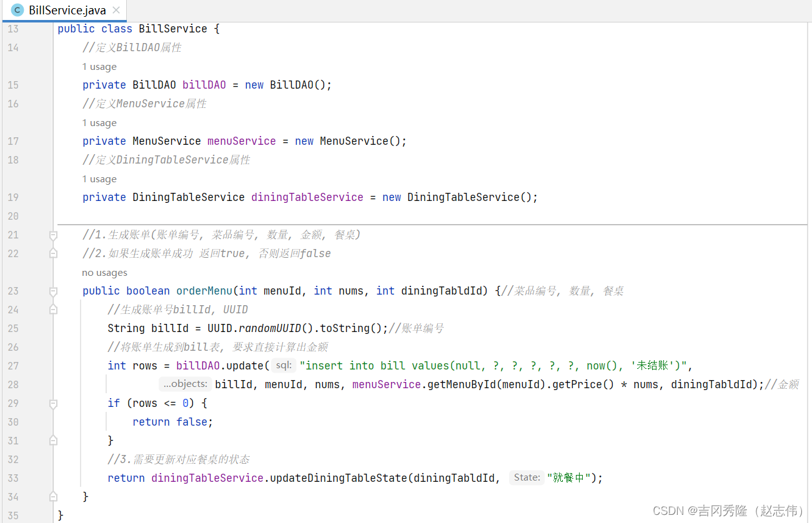
Task: Toggle fold marker at line 24
Action: point(53,310)
